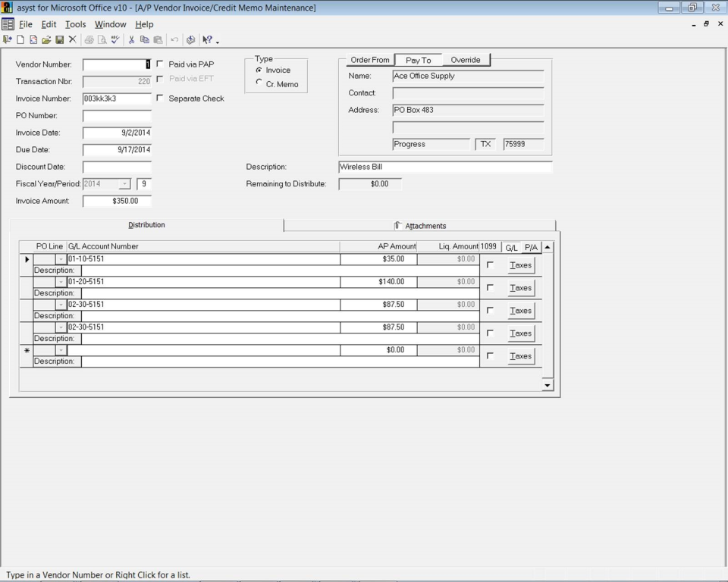
Task: Activate What's This help pointer icon
Action: 207,40
